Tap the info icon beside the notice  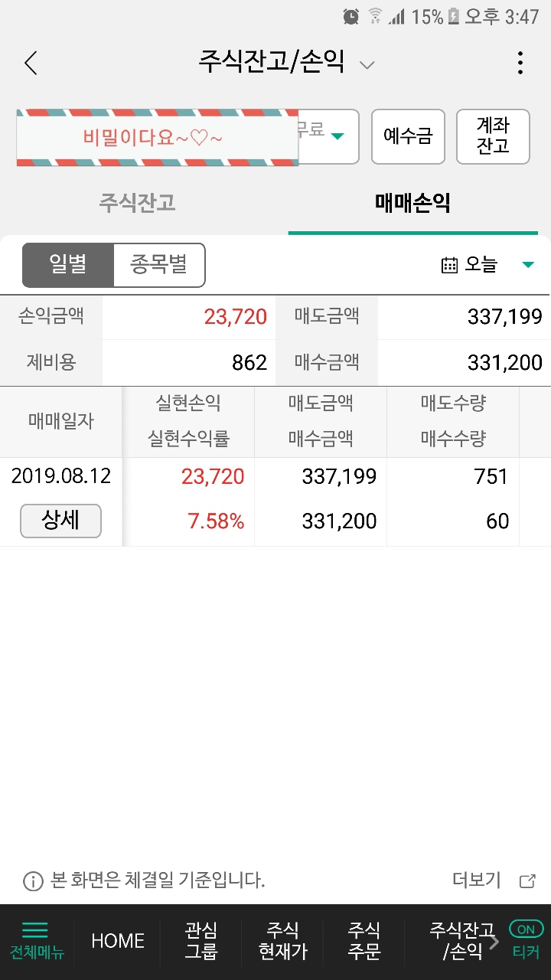(x=33, y=881)
